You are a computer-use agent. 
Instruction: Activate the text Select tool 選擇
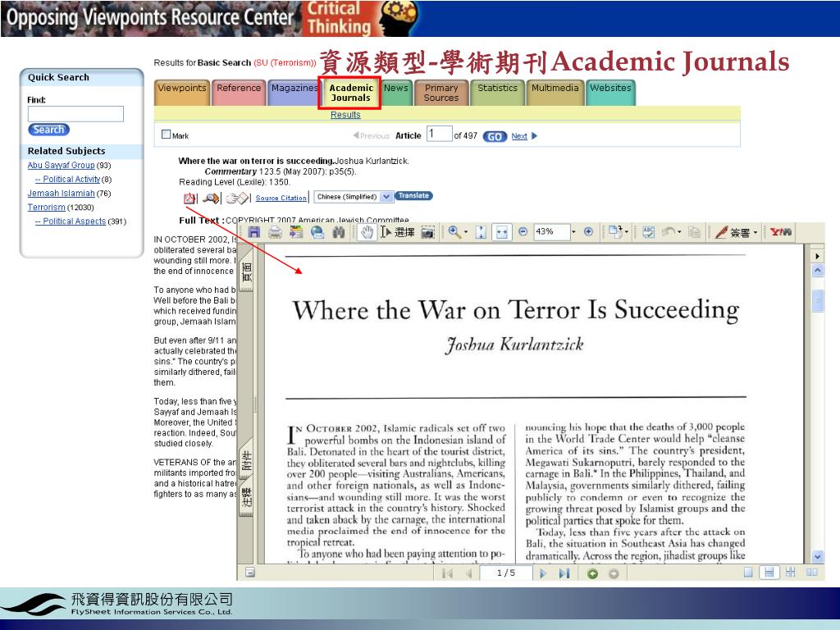pos(398,232)
